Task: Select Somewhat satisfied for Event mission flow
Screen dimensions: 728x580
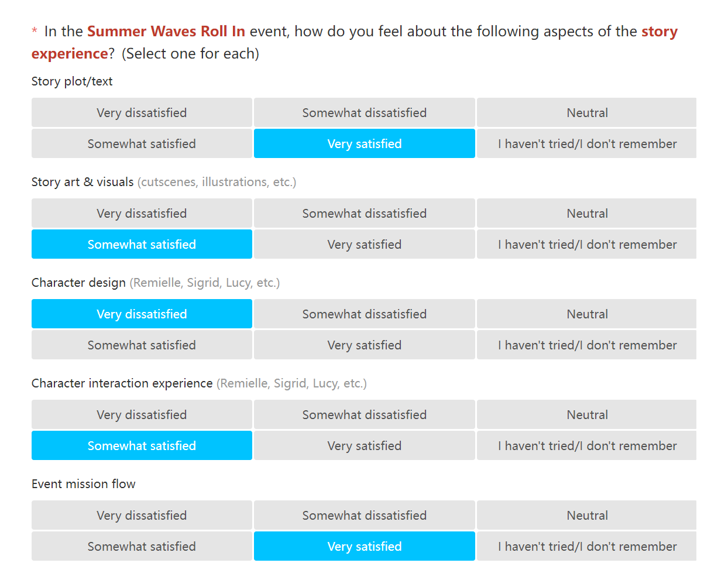Action: 142,546
